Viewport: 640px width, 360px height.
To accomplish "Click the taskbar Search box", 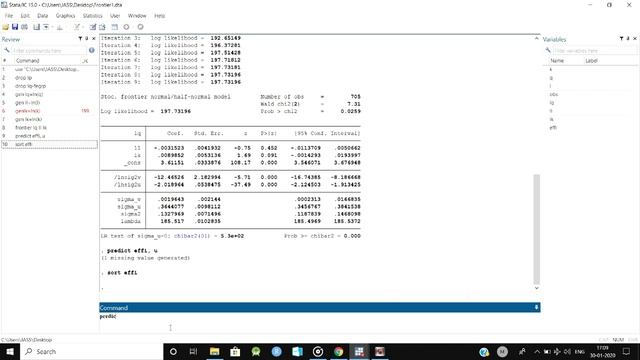I will (91, 351).
